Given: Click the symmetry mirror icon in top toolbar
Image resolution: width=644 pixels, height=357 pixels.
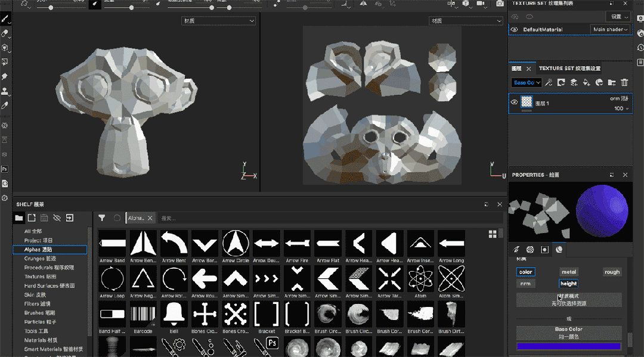Looking at the screenshot, I should click(364, 4).
